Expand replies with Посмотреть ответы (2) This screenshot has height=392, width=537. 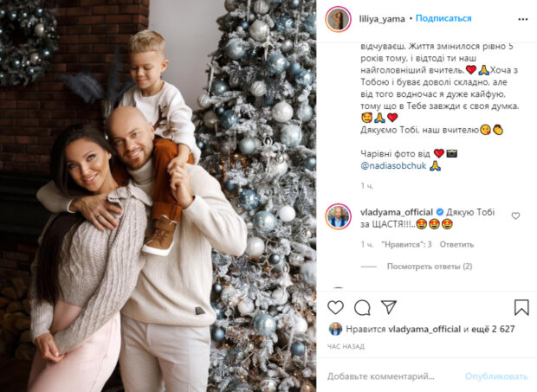click(430, 267)
